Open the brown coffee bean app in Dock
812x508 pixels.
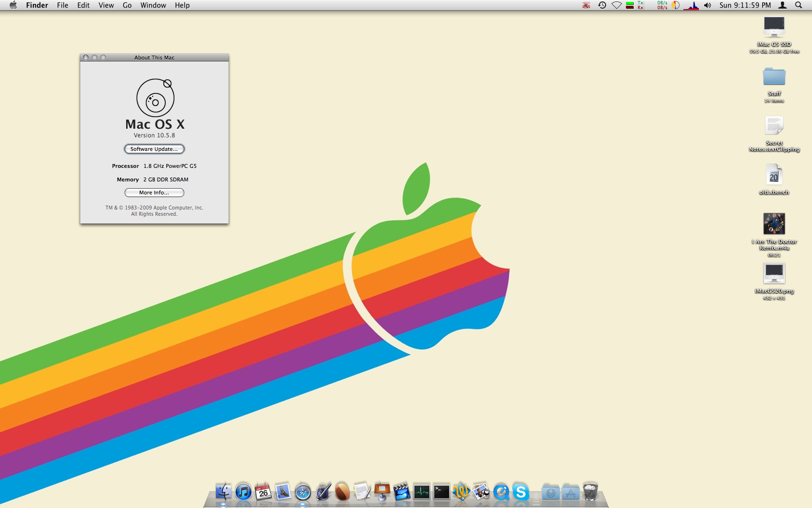pyautogui.click(x=342, y=492)
